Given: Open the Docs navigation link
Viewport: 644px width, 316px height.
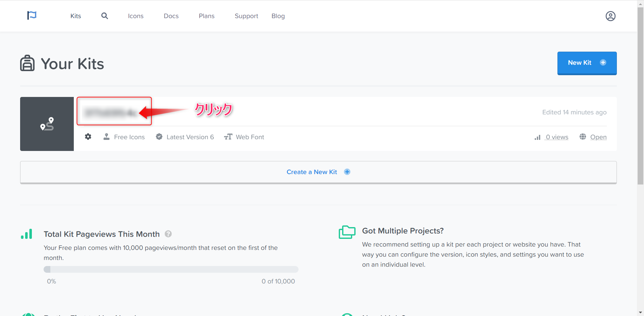Looking at the screenshot, I should pos(171,16).
